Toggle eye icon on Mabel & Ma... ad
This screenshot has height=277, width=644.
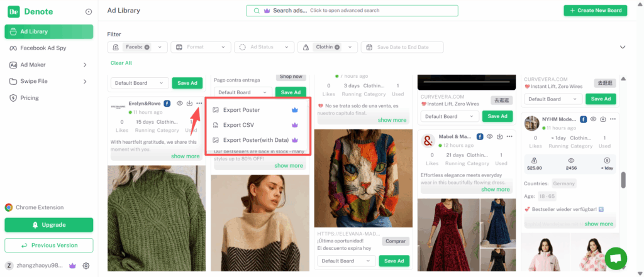tap(489, 136)
